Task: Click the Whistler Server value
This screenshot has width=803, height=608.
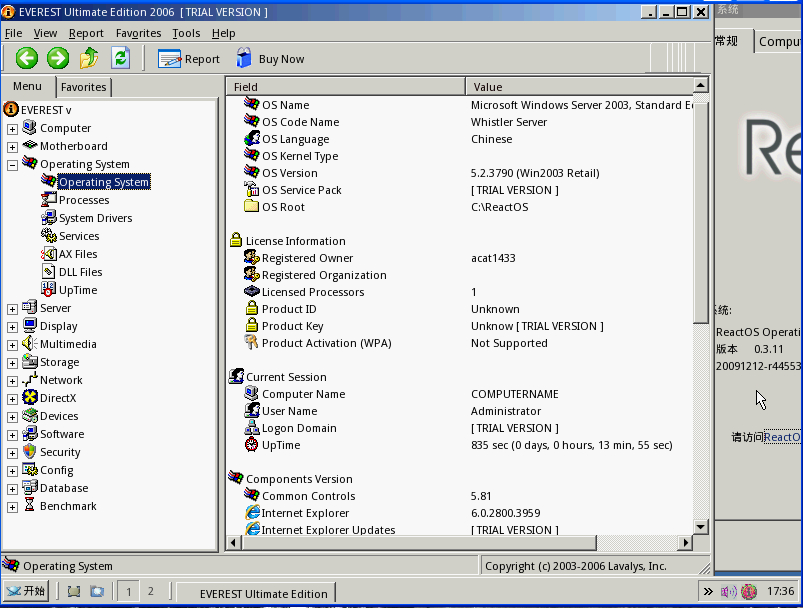Action: 509,122
